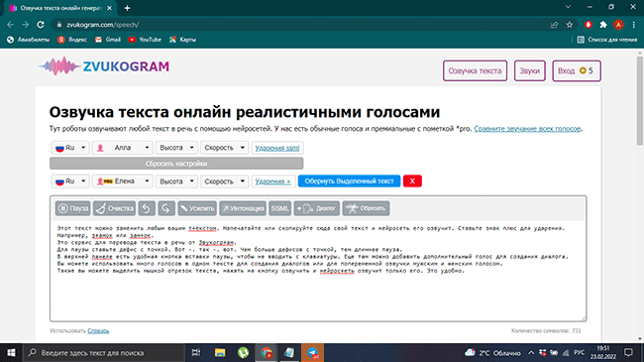Open the tab search chevron

[568, 7]
